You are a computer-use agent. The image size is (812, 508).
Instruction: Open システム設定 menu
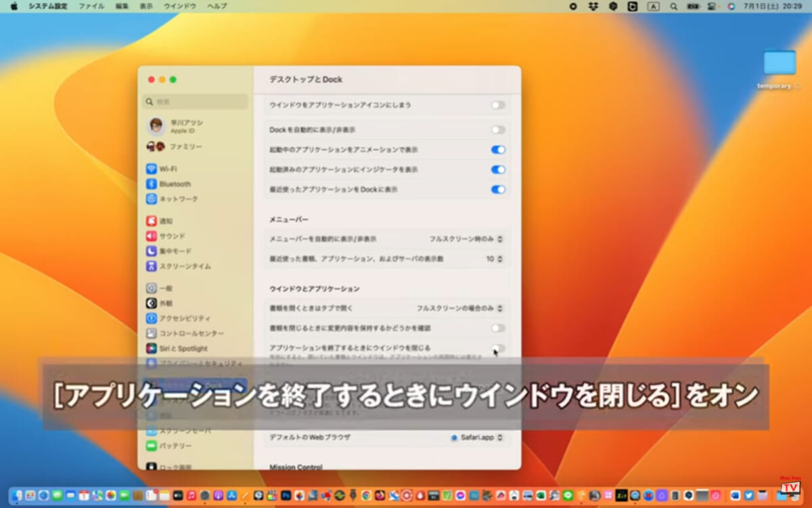coord(47,6)
